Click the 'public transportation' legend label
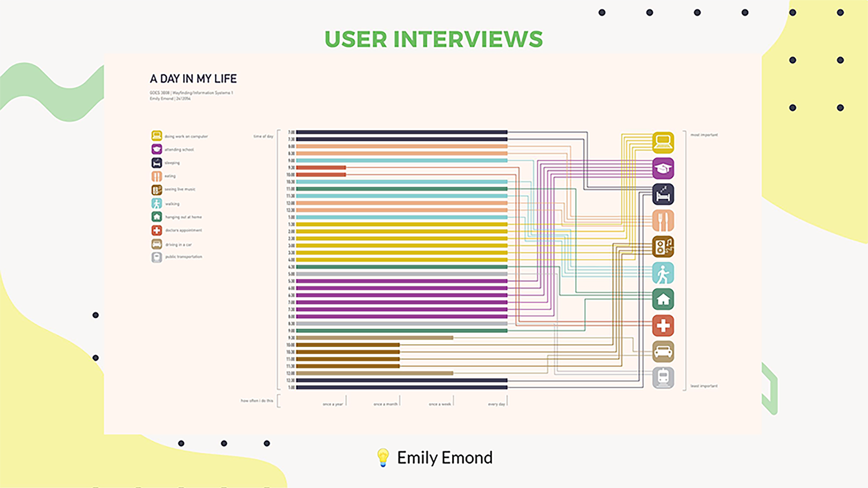The image size is (868, 488). click(184, 257)
